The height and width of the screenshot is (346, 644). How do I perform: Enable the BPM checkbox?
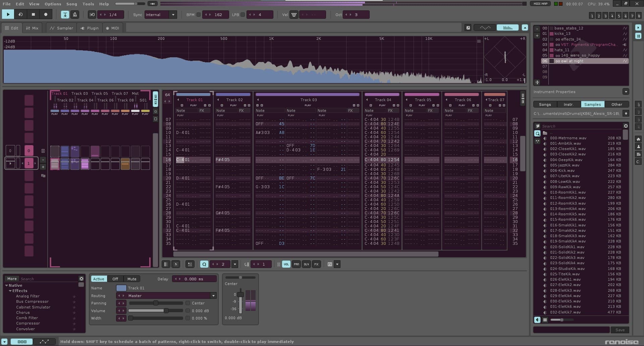coord(199,15)
